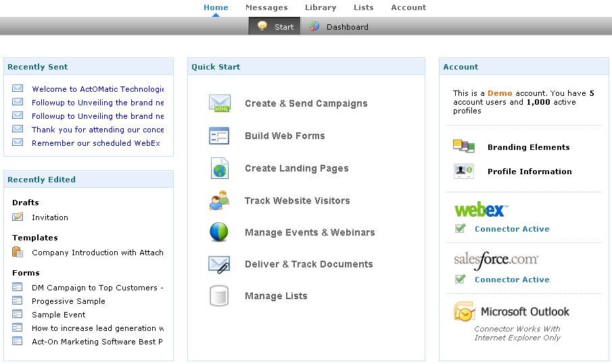Click the Start lightbulb icon

[x=262, y=26]
